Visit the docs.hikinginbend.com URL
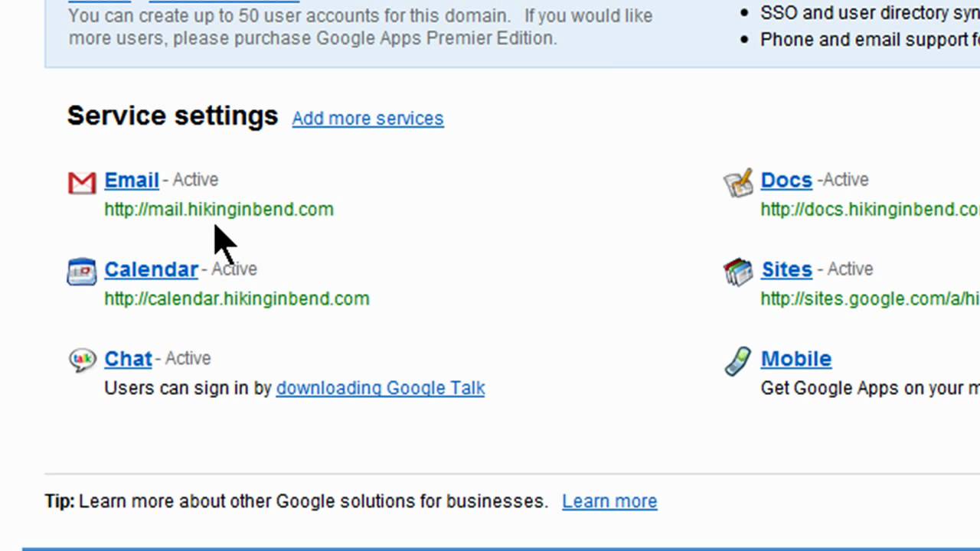 (x=870, y=210)
